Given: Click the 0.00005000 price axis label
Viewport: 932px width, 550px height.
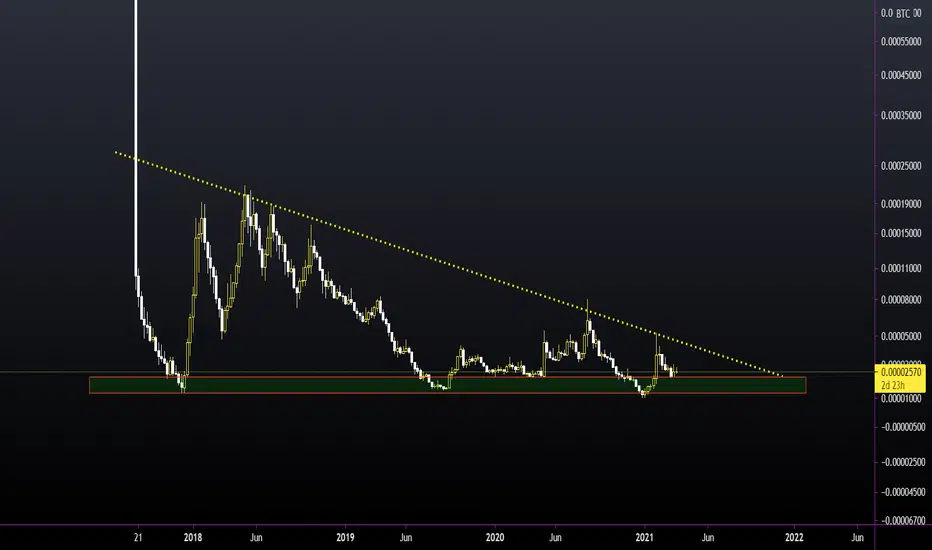Looking at the screenshot, I should (901, 337).
